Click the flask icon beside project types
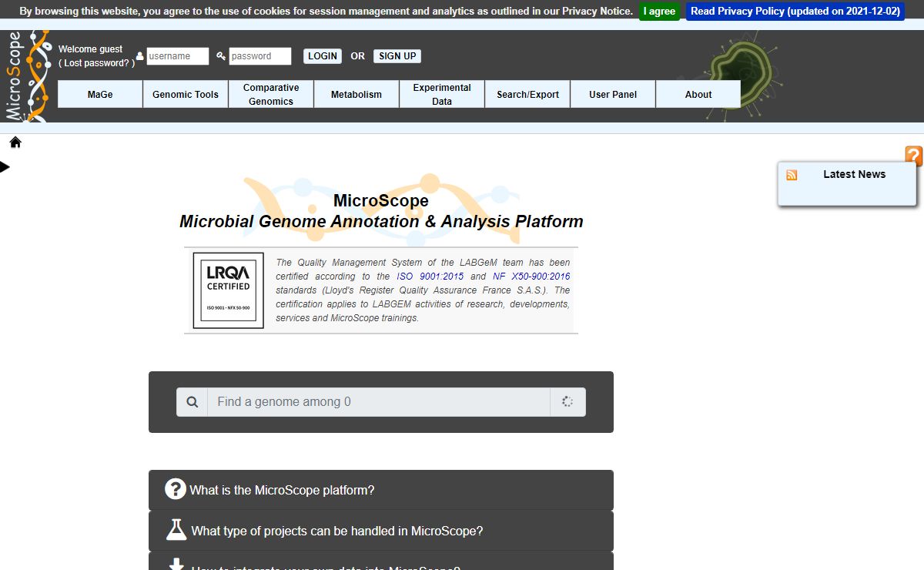Screen dimensions: 924x570 pyautogui.click(x=176, y=529)
